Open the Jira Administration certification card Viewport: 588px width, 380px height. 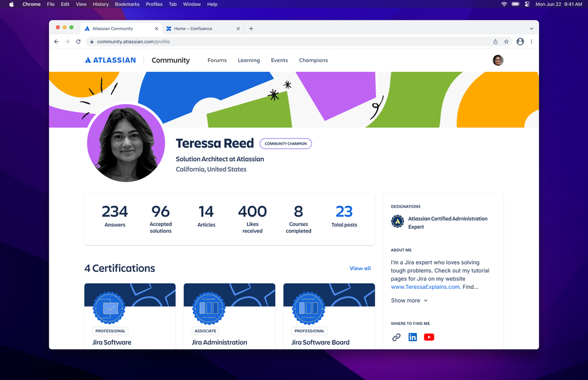229,316
